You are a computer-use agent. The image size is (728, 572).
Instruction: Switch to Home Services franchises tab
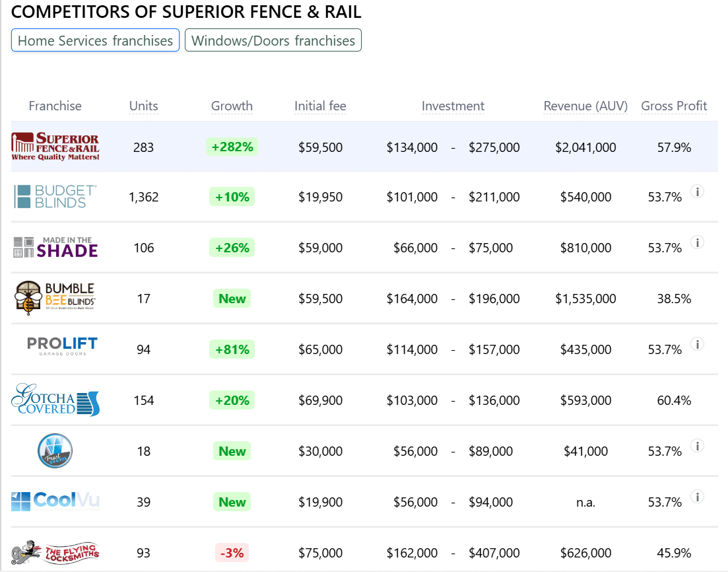pyautogui.click(x=95, y=40)
